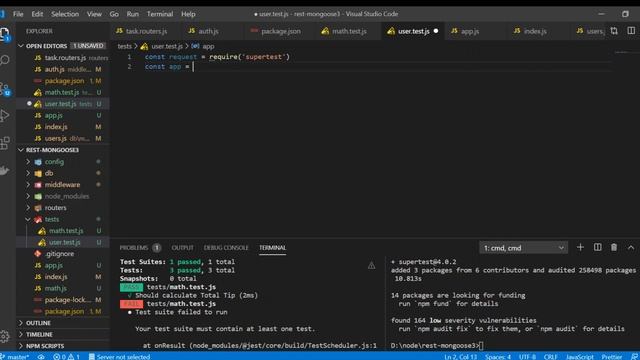Split the terminal panel
This screenshot has height=360, width=640.
[x=598, y=247]
